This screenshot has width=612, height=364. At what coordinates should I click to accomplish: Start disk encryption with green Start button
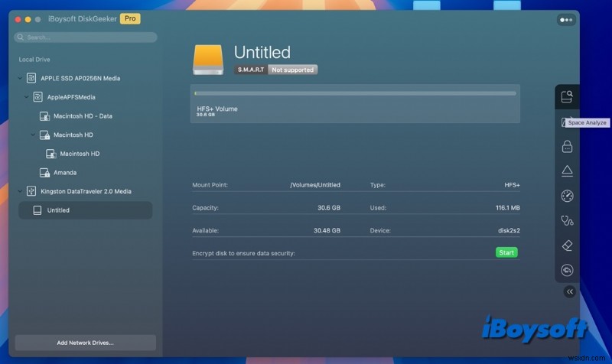(x=506, y=252)
